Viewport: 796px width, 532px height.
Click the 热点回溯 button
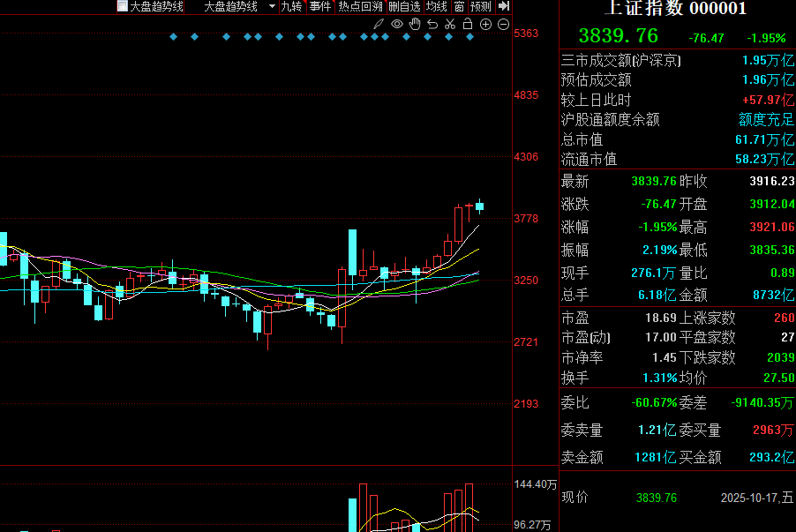tap(360, 6)
